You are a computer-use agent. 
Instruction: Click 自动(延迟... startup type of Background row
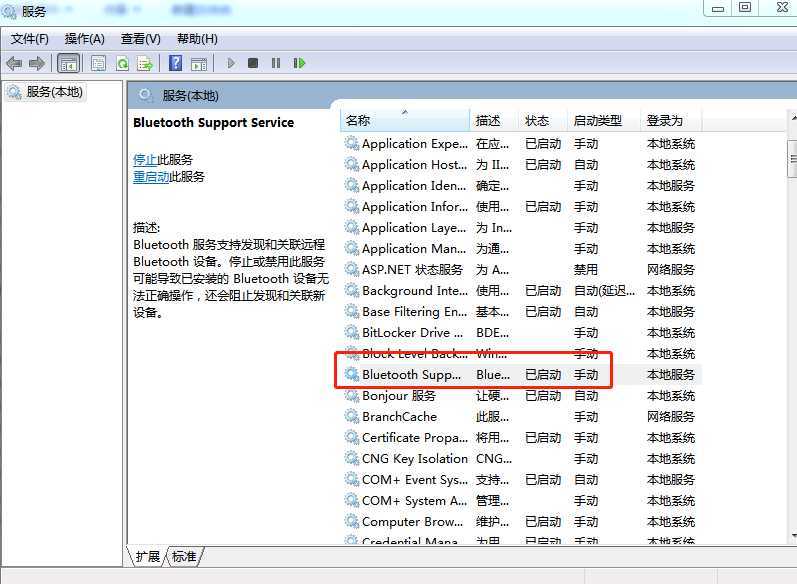coord(604,291)
